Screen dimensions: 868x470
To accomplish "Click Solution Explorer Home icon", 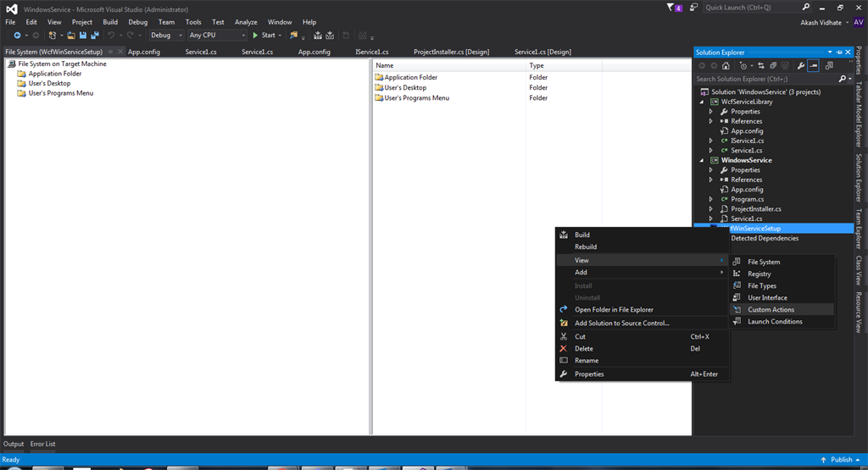I will point(726,66).
